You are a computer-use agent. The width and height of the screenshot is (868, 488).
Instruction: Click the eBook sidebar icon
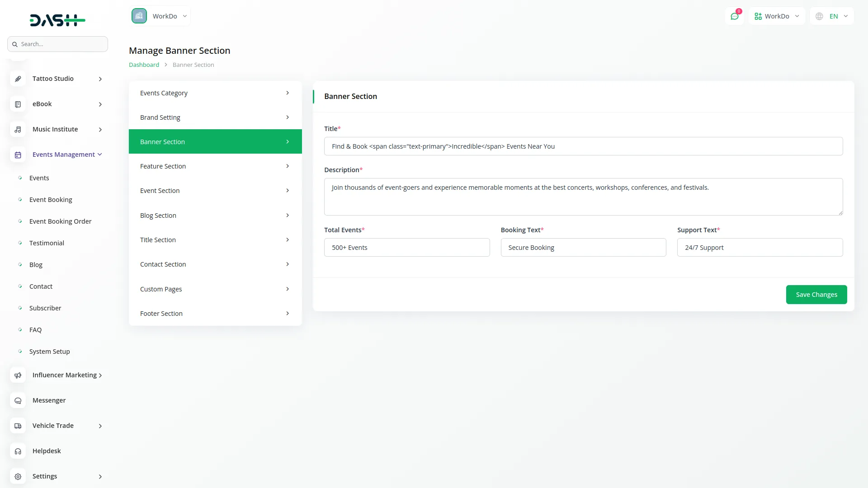click(x=18, y=104)
